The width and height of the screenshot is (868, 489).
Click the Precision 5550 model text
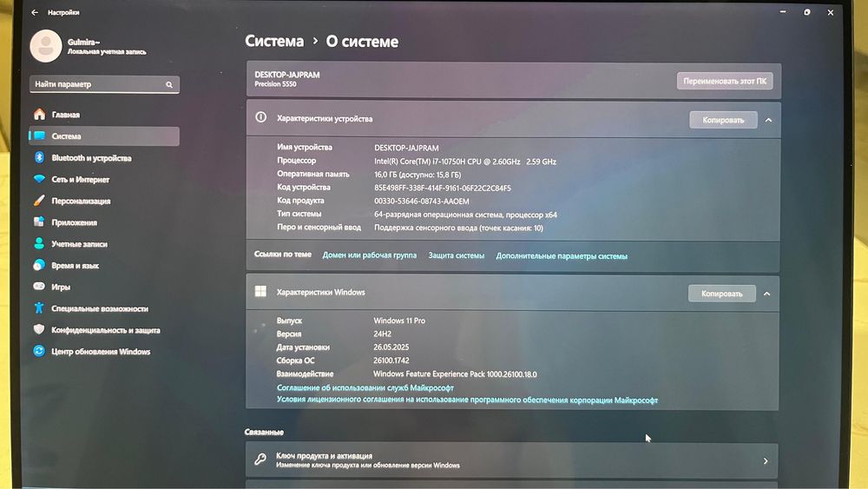[275, 84]
